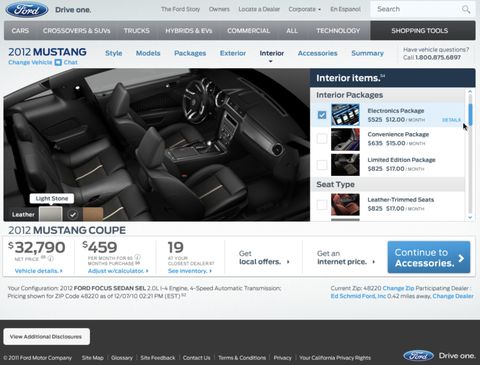Check the Convenience Package checkbox
Viewport: 480px width, 365px height.
[322, 139]
